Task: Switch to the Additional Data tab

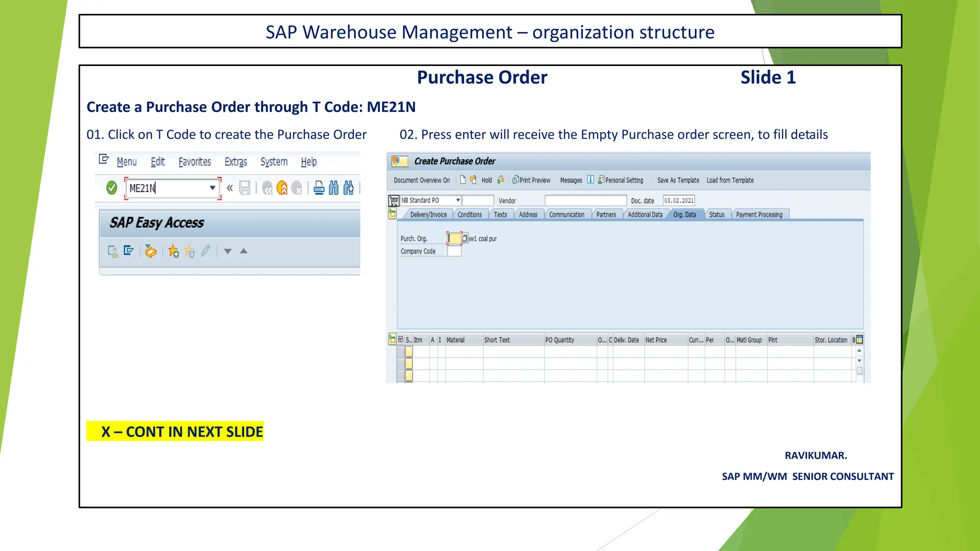Action: [x=645, y=214]
